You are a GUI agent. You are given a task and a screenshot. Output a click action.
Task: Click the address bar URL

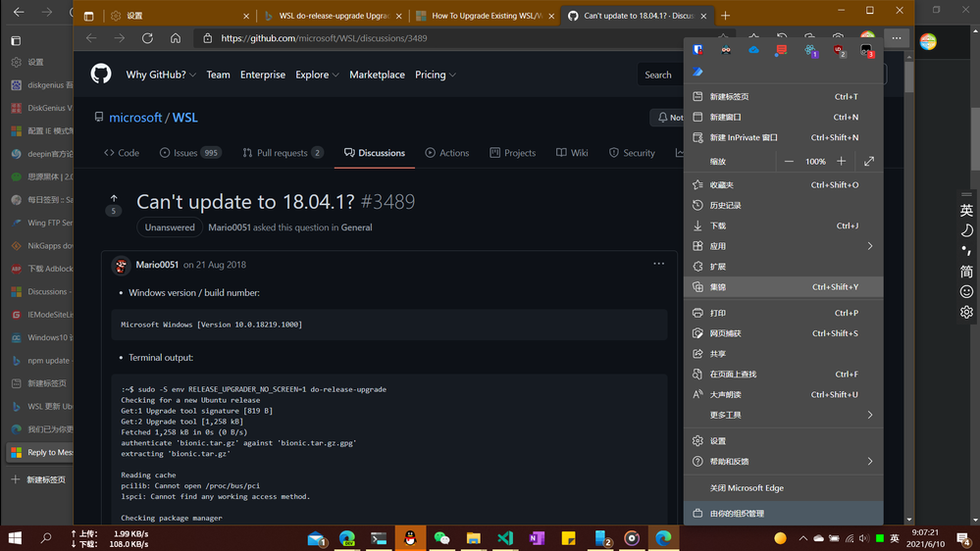click(324, 38)
